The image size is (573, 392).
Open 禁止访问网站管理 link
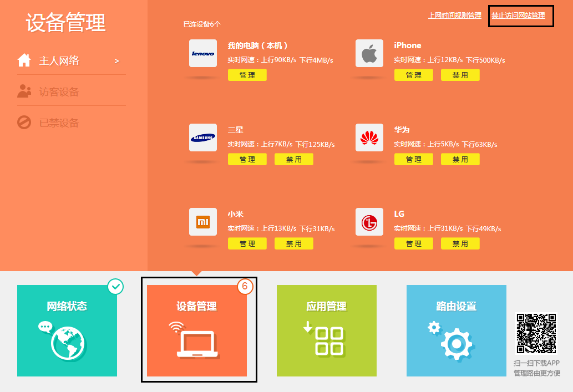[520, 16]
